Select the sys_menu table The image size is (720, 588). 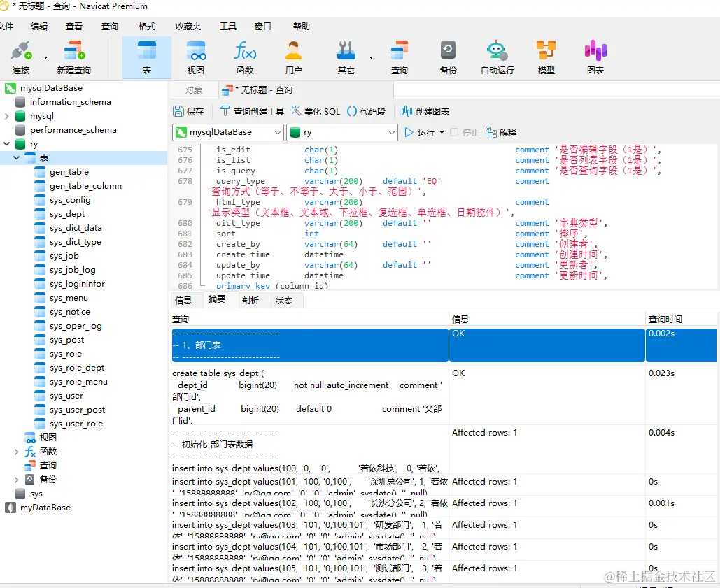(x=69, y=298)
